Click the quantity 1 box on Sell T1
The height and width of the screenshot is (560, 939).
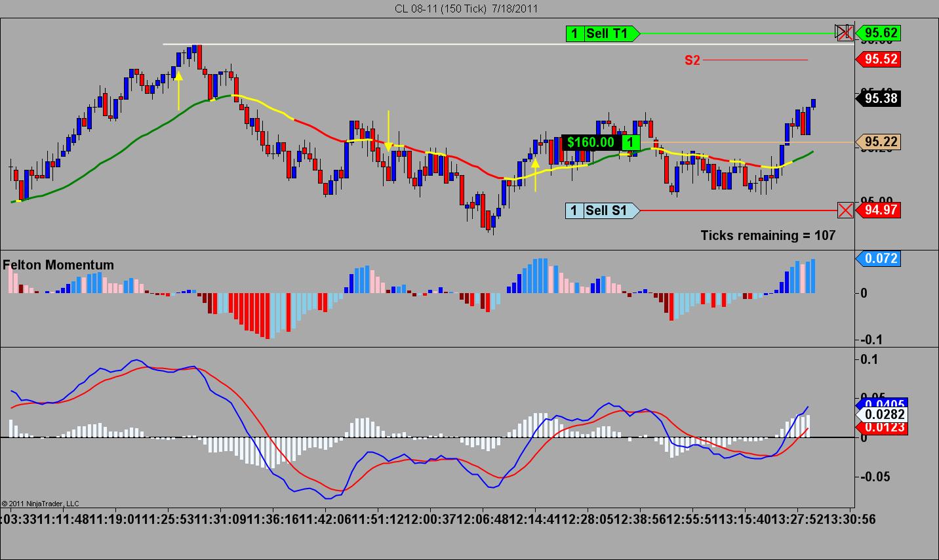point(574,33)
